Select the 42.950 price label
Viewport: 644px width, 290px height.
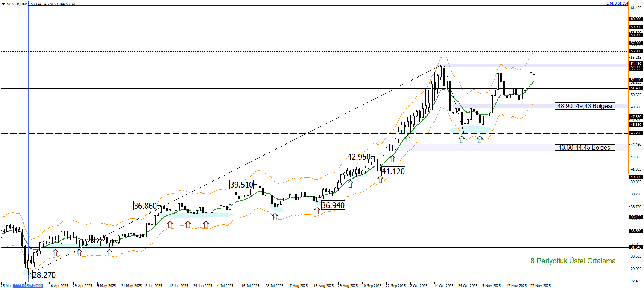(x=359, y=157)
